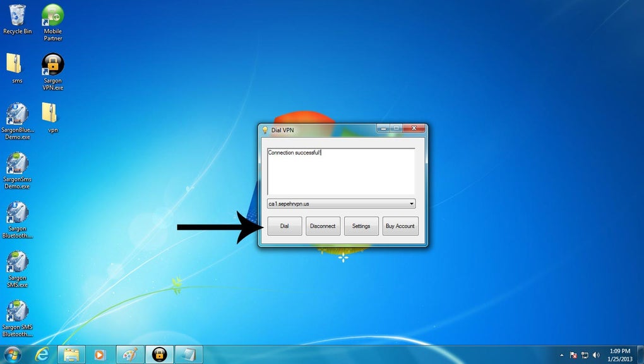Viewport: 644px width, 364px height.
Task: Close the Dial VPN window
Action: 414,129
